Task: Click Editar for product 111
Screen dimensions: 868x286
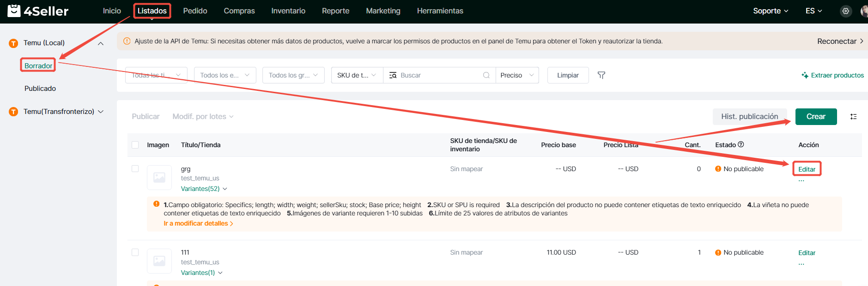Action: pos(807,253)
